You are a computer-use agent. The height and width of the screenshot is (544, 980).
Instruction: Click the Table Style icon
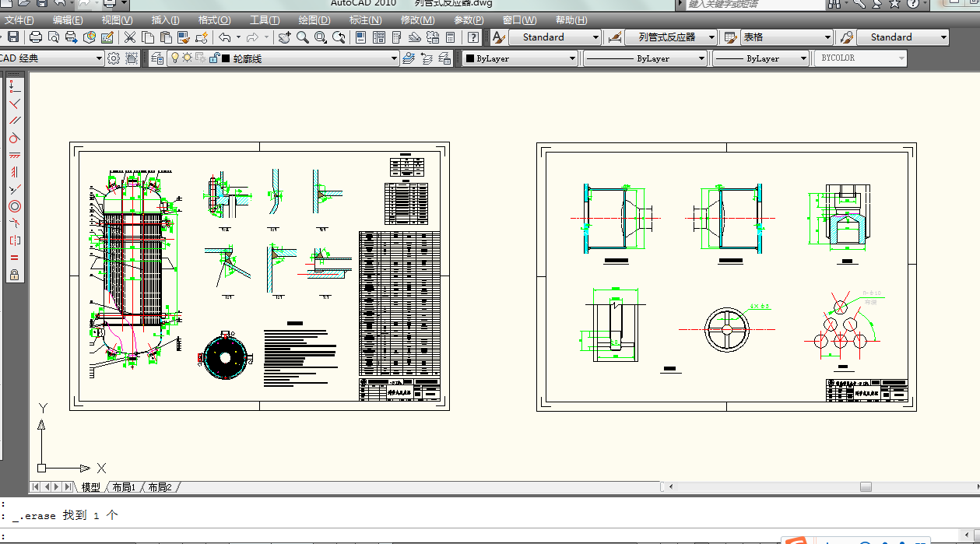tap(730, 37)
